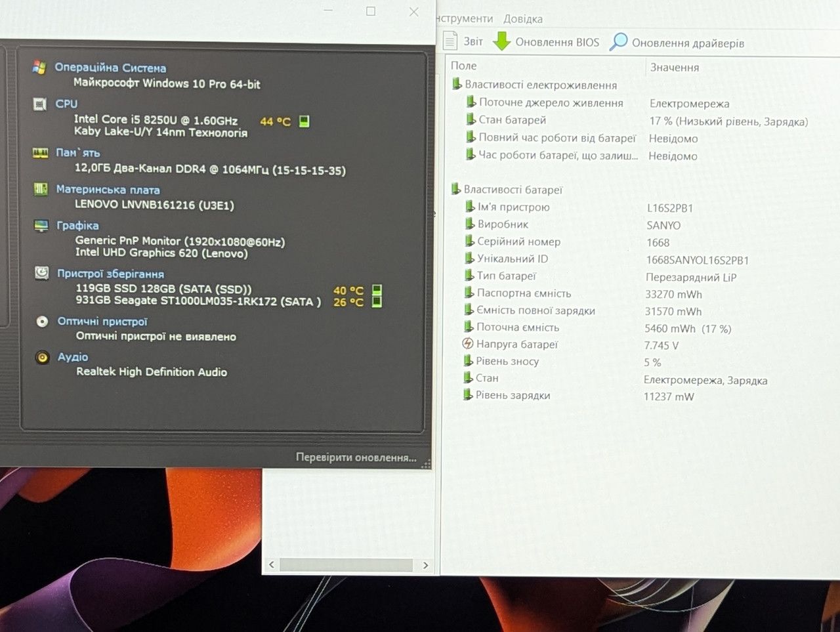Click the value 1668SANYOL16S2PB1
Viewport: 840px width, 632px height.
pyautogui.click(x=698, y=260)
